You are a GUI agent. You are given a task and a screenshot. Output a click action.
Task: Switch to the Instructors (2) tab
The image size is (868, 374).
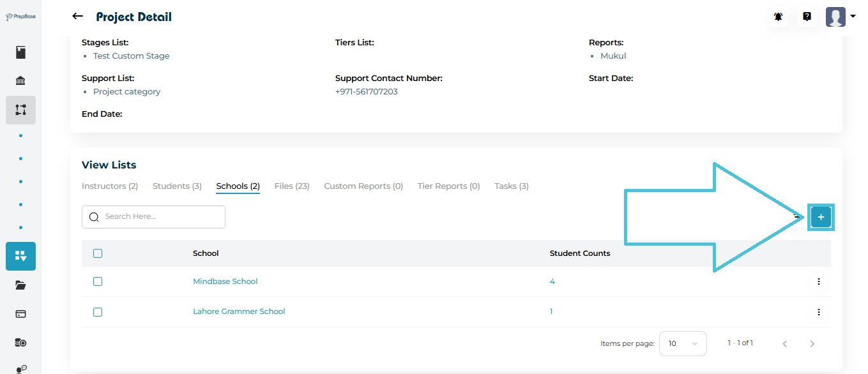coord(110,186)
